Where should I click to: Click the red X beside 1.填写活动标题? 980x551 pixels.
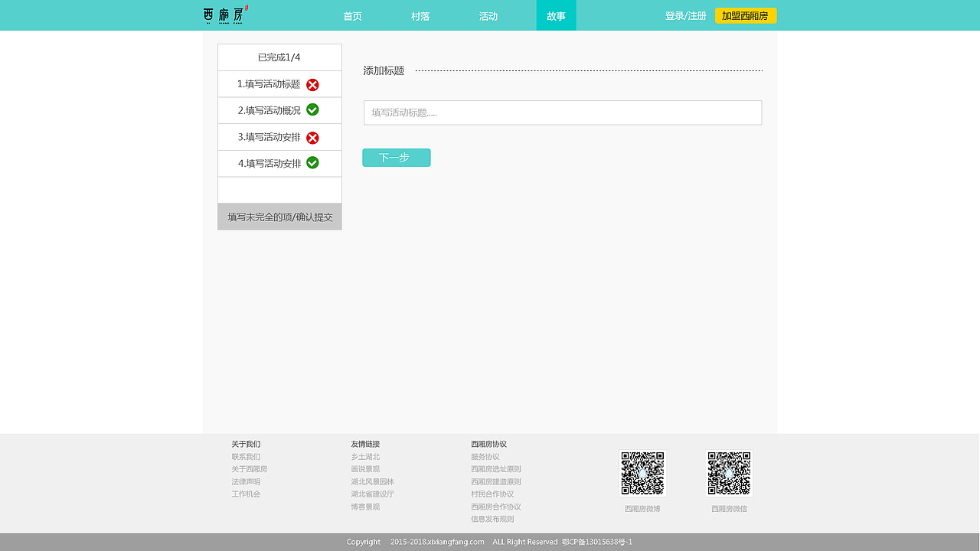pos(312,85)
